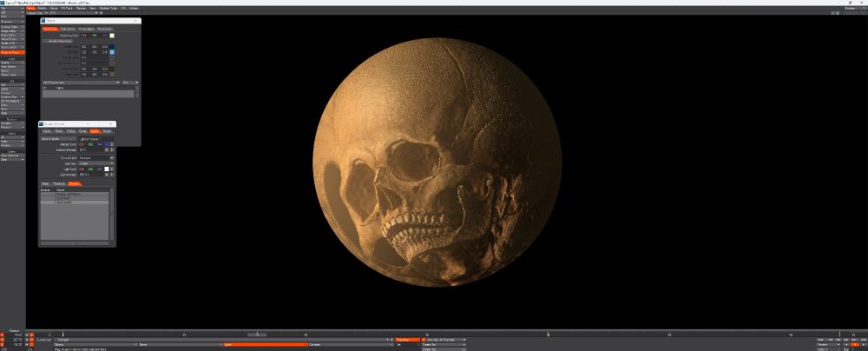
Task: Select third object row in Exclude list
Action: click(75, 202)
